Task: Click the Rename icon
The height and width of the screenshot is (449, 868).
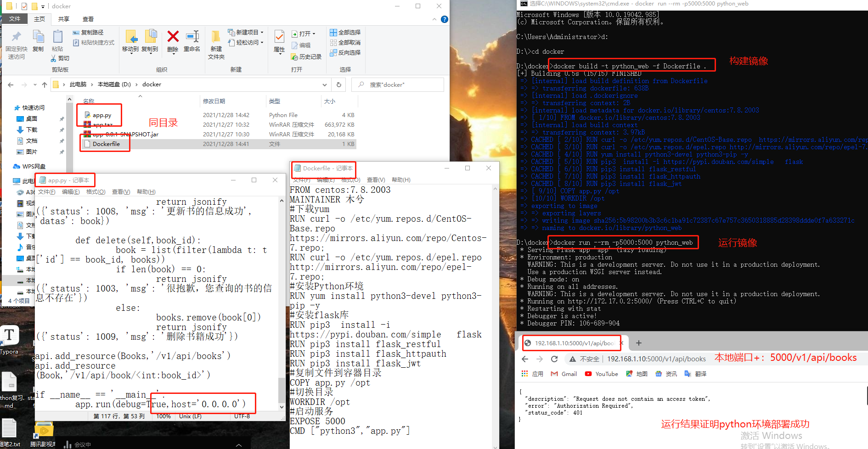Action: coord(192,36)
